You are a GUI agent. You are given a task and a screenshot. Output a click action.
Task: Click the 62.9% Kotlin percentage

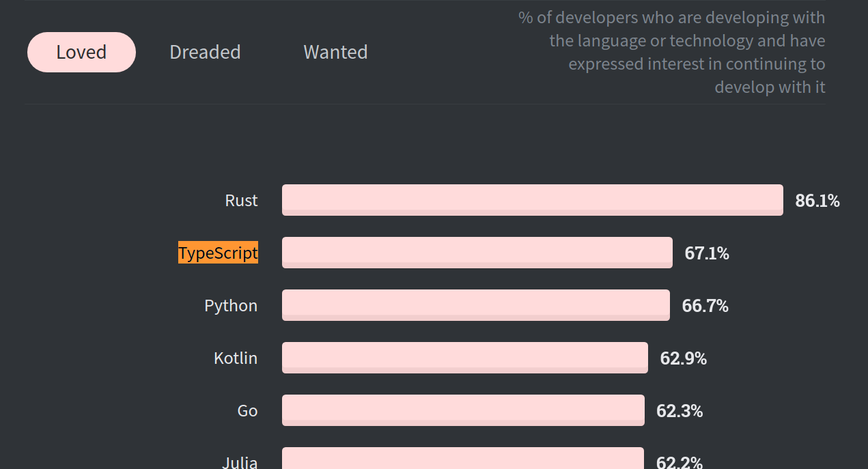click(x=683, y=358)
